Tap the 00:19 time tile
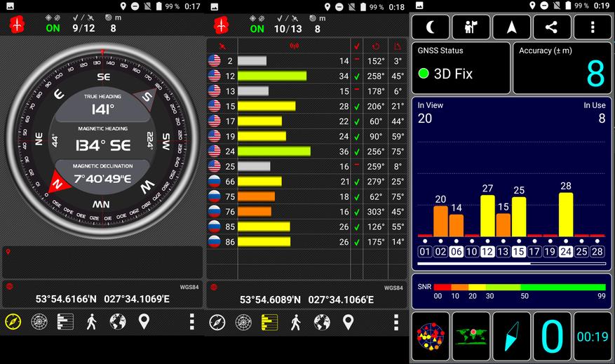The width and height of the screenshot is (615, 364). point(593,336)
